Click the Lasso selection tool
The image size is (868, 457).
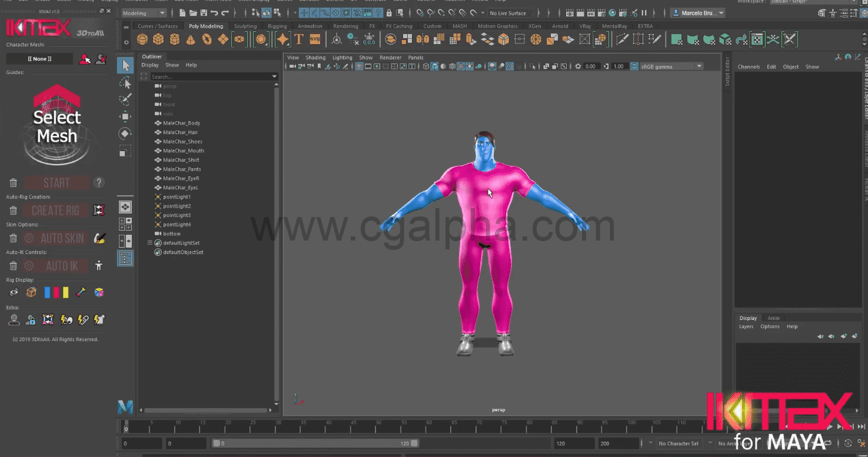125,82
